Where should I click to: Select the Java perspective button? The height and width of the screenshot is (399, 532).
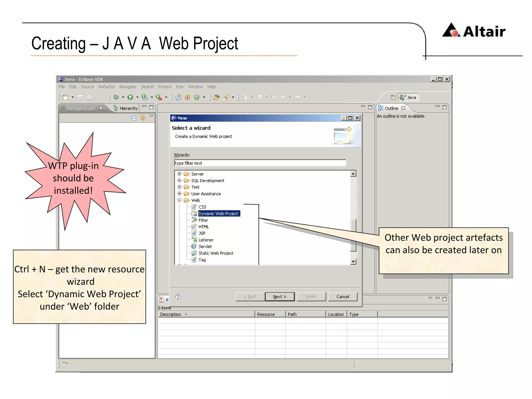click(x=408, y=97)
